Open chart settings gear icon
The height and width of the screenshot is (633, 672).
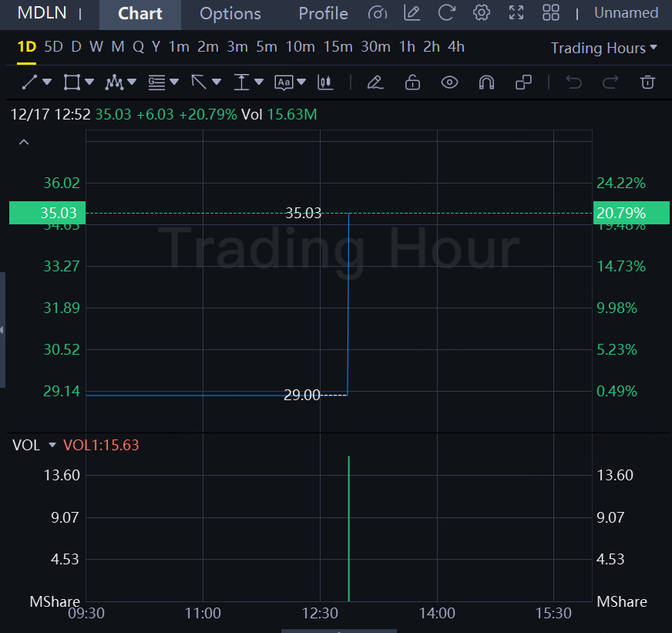[x=482, y=12]
